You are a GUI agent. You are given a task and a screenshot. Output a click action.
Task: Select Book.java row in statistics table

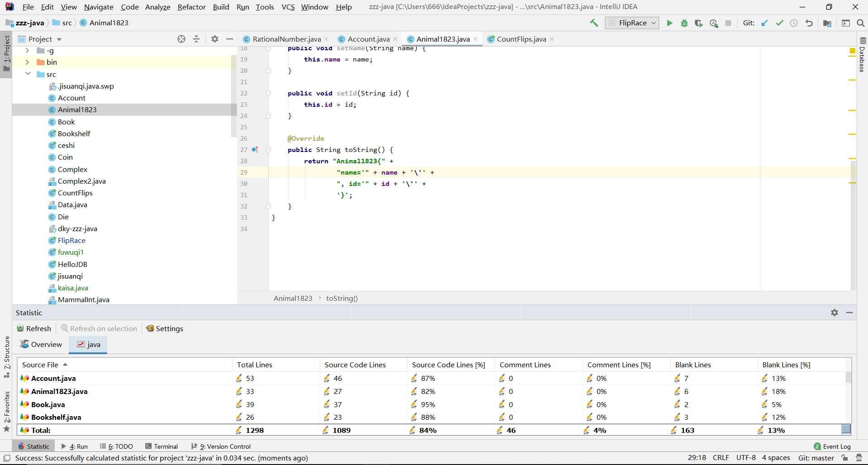432,404
